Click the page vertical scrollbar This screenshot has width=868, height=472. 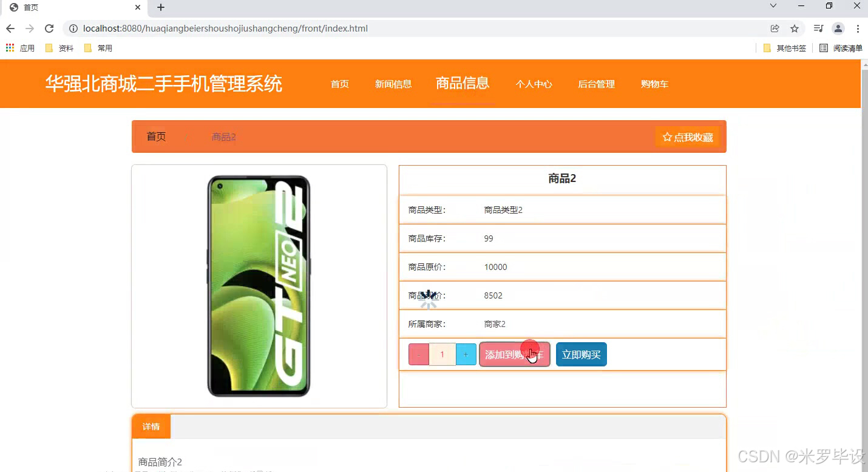pyautogui.click(x=864, y=266)
